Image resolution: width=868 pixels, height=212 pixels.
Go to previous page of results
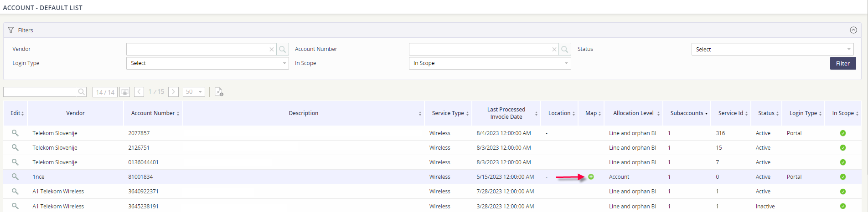tap(139, 92)
